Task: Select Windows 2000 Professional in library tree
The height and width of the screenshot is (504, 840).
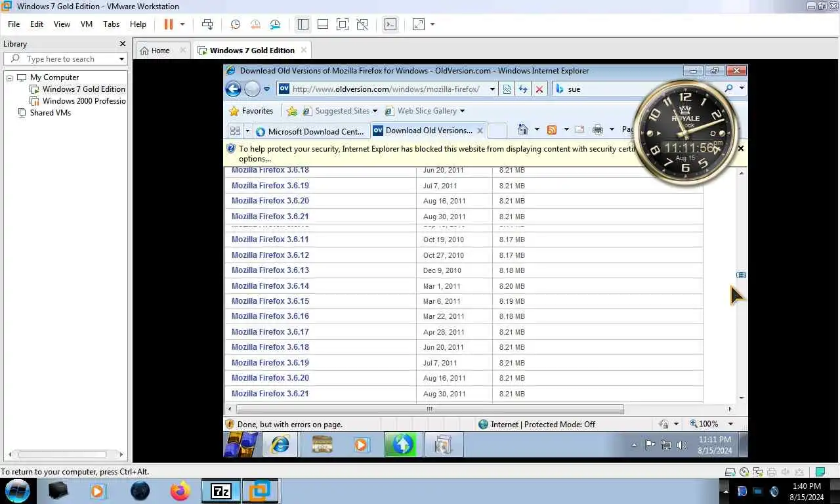Action: 83,101
